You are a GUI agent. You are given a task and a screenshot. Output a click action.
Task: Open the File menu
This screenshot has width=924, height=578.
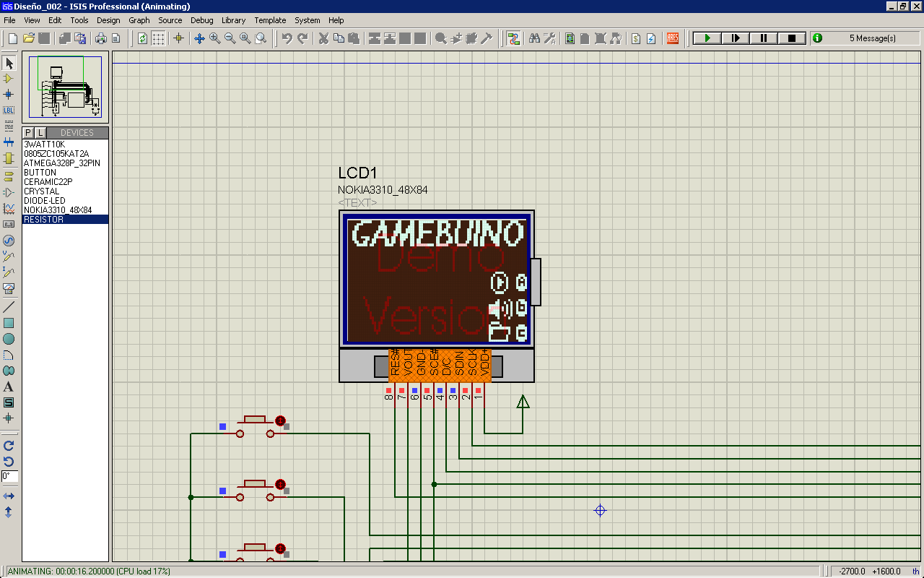pos(9,20)
